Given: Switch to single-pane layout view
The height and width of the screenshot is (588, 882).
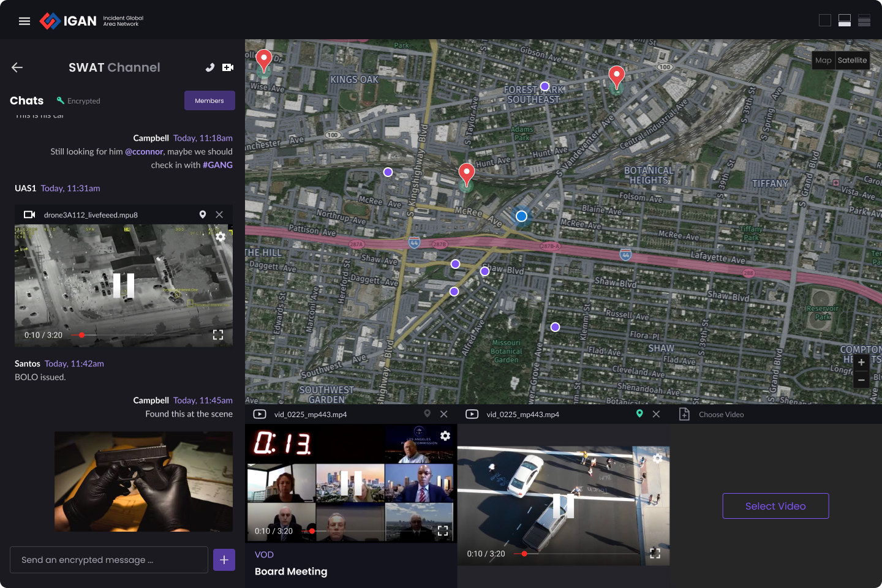Looking at the screenshot, I should (825, 21).
